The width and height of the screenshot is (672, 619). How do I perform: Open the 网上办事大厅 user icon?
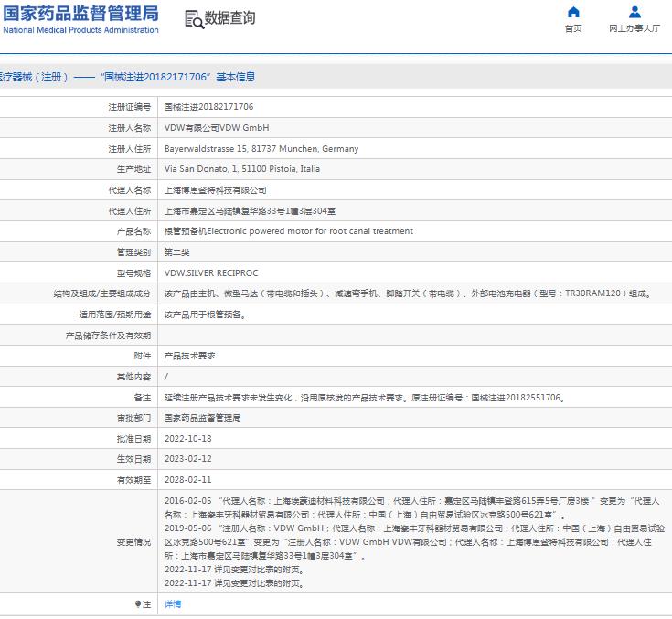(x=635, y=12)
